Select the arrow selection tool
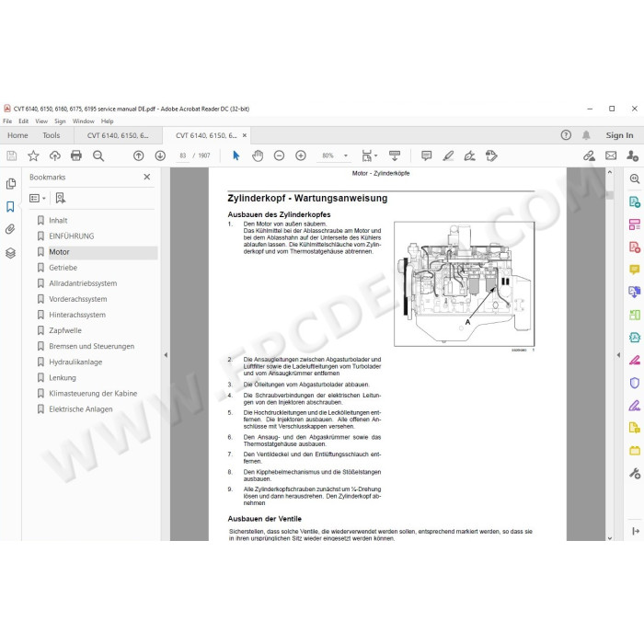 (x=236, y=155)
